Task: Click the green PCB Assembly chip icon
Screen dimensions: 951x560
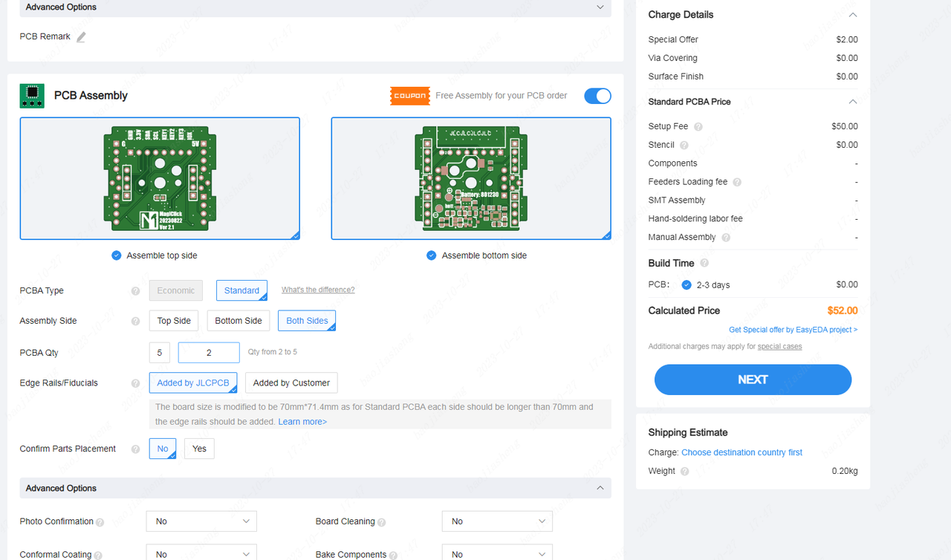Action: (x=31, y=96)
